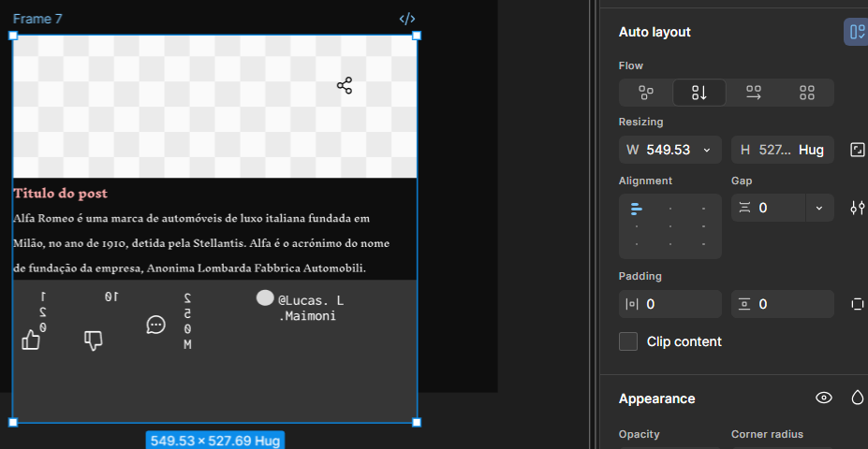The height and width of the screenshot is (449, 868).
Task: Set the alignment to center
Action: [670, 226]
